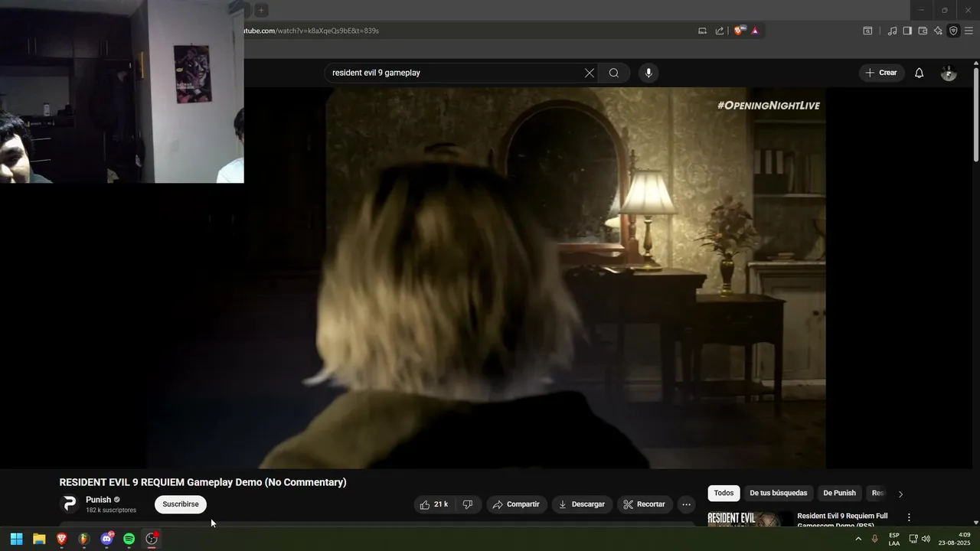Click the Brave Shields lion icon

click(x=739, y=31)
